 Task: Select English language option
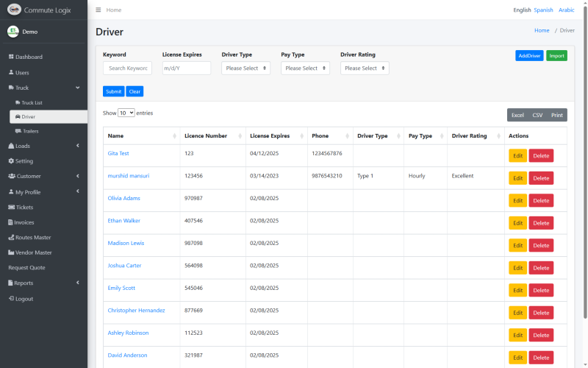click(x=522, y=10)
